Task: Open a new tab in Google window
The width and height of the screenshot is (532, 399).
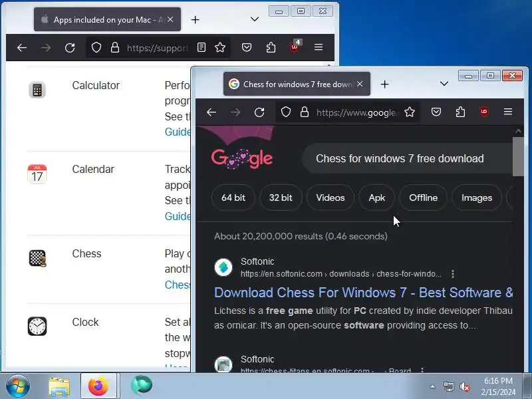Action: [x=385, y=84]
